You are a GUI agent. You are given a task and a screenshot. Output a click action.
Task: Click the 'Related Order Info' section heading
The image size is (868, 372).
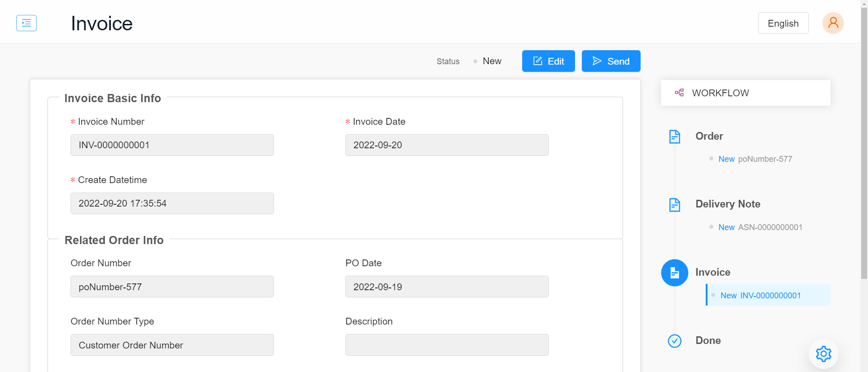click(114, 240)
